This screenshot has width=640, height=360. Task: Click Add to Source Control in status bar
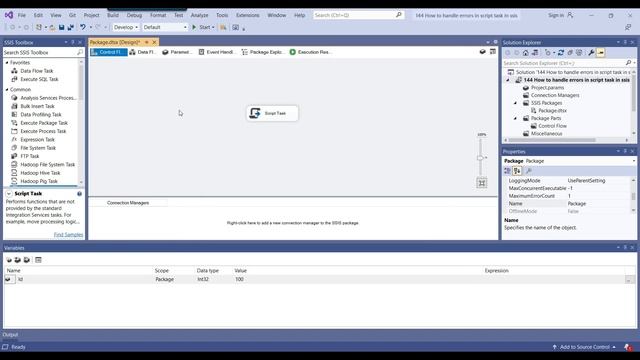coord(584,347)
